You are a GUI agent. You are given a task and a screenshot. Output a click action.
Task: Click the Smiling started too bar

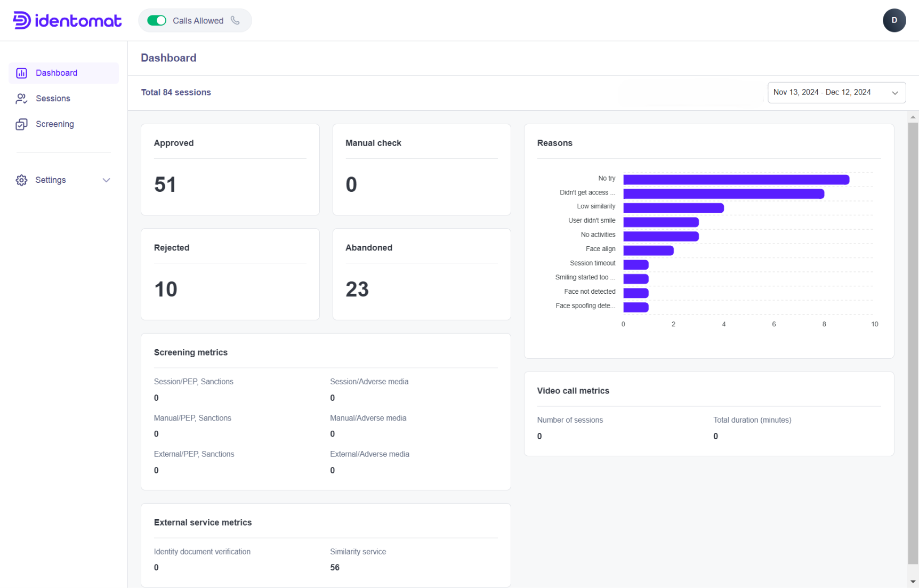[x=635, y=279]
